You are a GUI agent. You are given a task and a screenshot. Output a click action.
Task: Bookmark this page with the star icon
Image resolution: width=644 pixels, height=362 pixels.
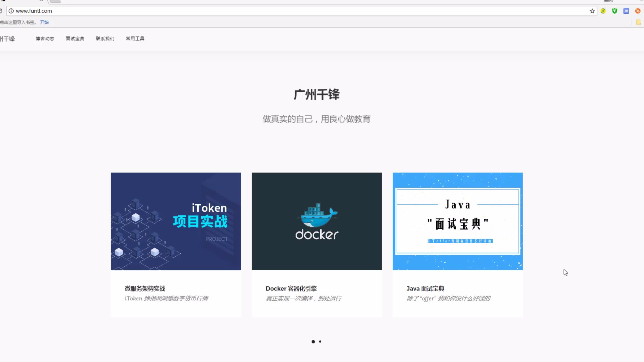click(592, 11)
